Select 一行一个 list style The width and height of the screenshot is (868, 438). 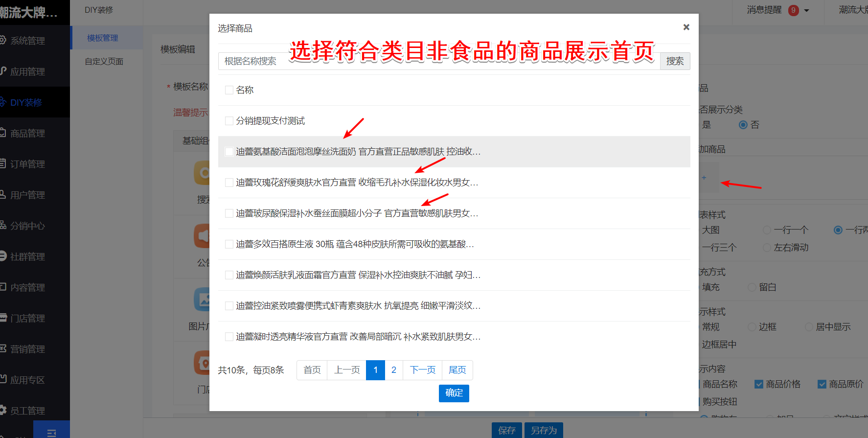(x=767, y=230)
